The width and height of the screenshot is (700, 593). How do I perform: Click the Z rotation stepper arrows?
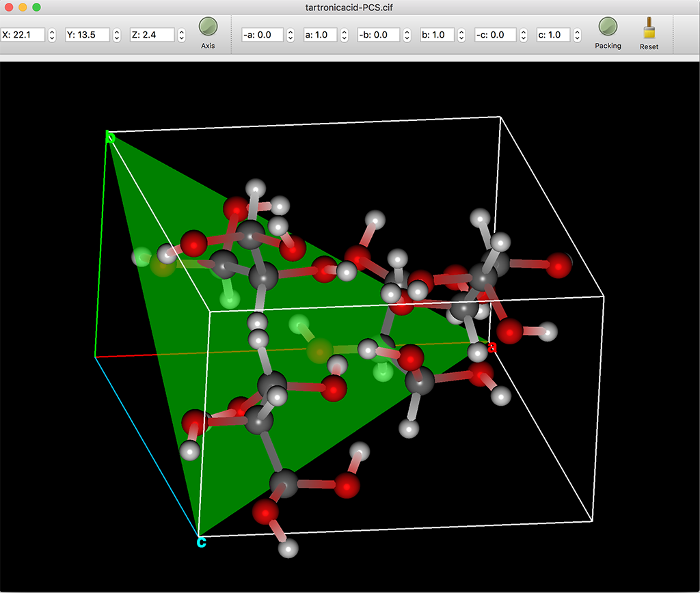181,35
